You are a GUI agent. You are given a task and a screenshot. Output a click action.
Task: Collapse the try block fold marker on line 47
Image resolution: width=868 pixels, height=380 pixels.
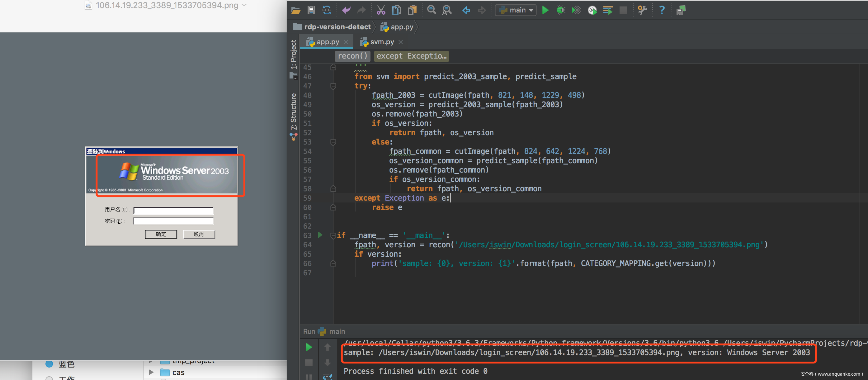[x=333, y=86]
